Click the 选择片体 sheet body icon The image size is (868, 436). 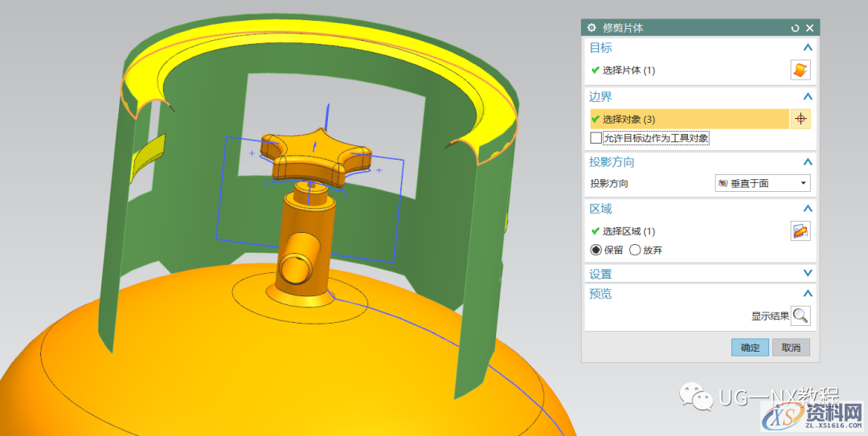tap(800, 70)
